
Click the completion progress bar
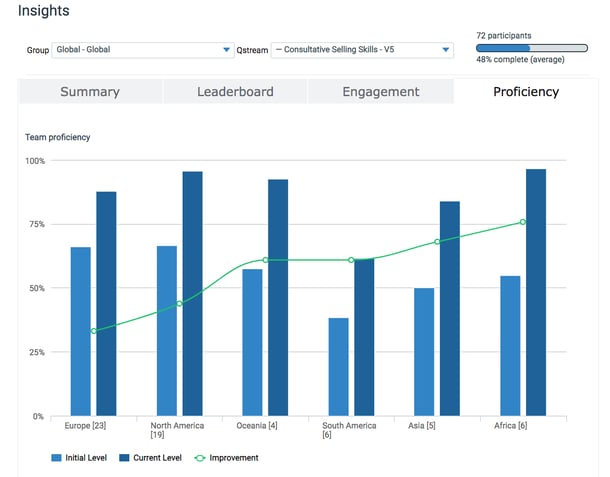pos(531,47)
